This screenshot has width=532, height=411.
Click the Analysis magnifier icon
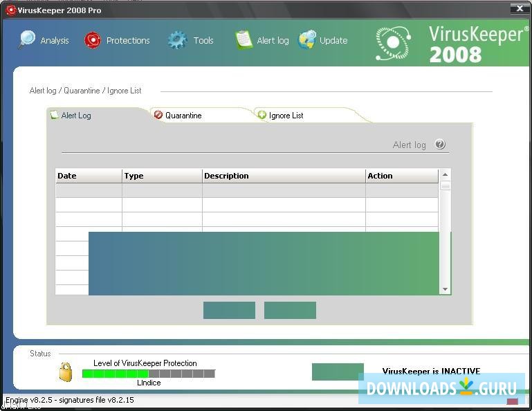pyautogui.click(x=27, y=39)
